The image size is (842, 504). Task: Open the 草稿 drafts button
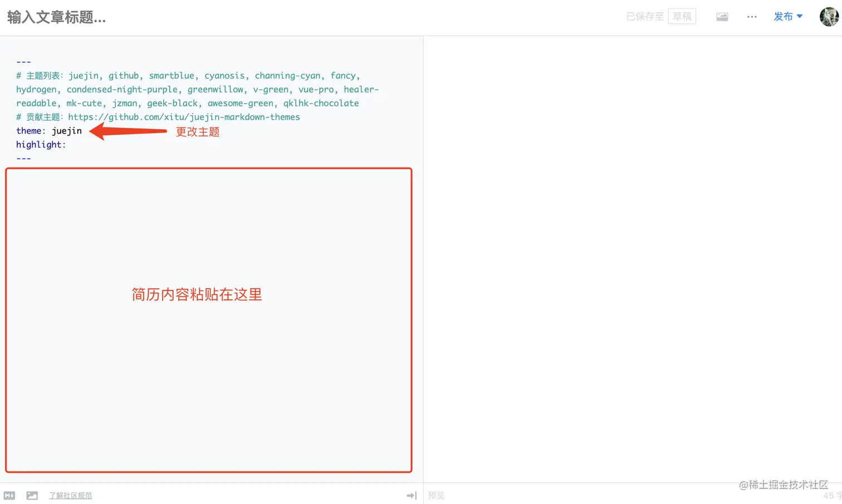pos(682,17)
